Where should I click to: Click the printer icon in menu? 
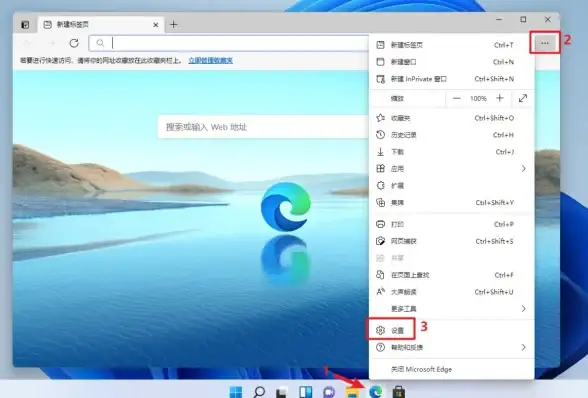tap(380, 224)
